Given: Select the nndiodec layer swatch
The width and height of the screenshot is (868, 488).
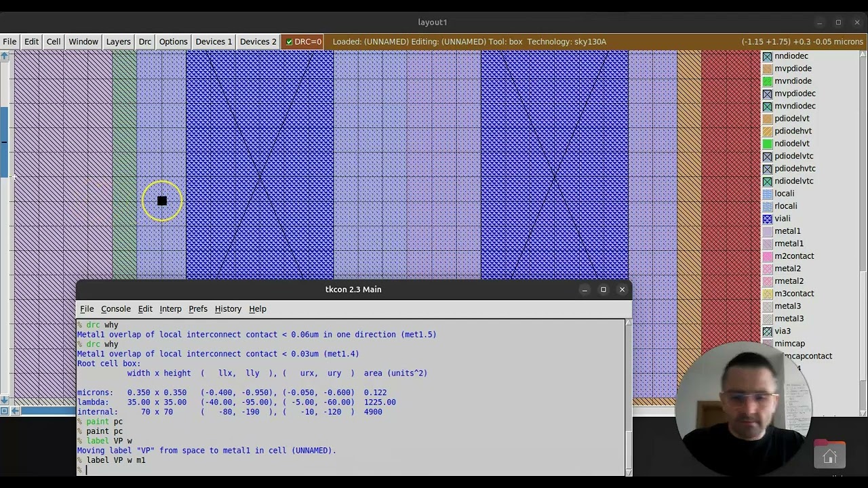Looking at the screenshot, I should point(768,56).
